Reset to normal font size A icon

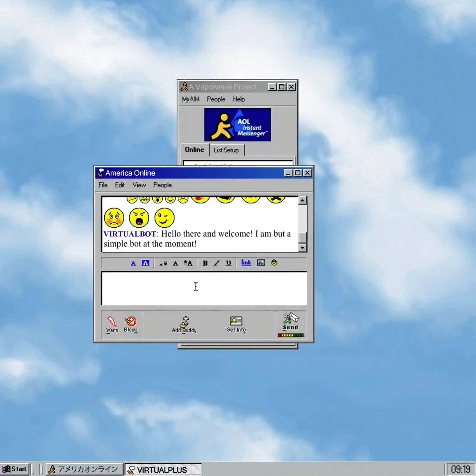pos(175,263)
